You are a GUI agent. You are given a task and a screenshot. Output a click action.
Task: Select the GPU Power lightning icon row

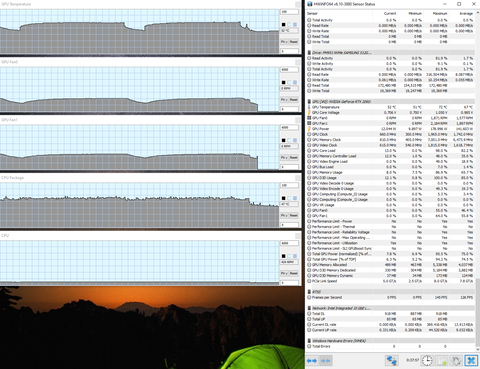click(309, 129)
